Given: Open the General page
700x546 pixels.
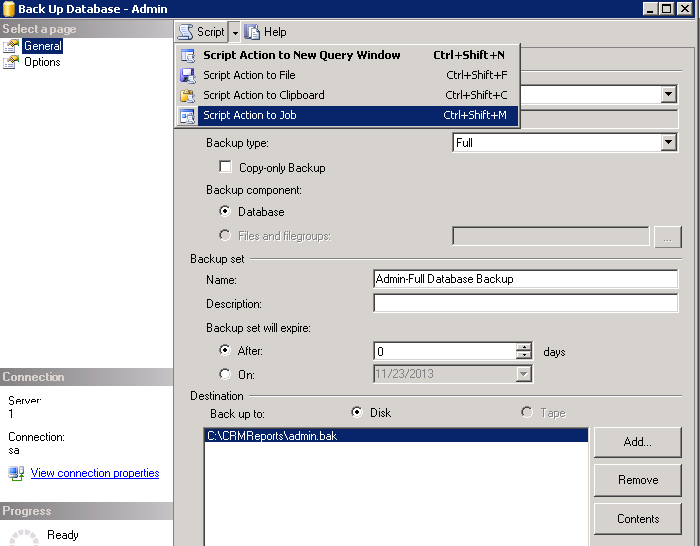Looking at the screenshot, I should pos(43,46).
